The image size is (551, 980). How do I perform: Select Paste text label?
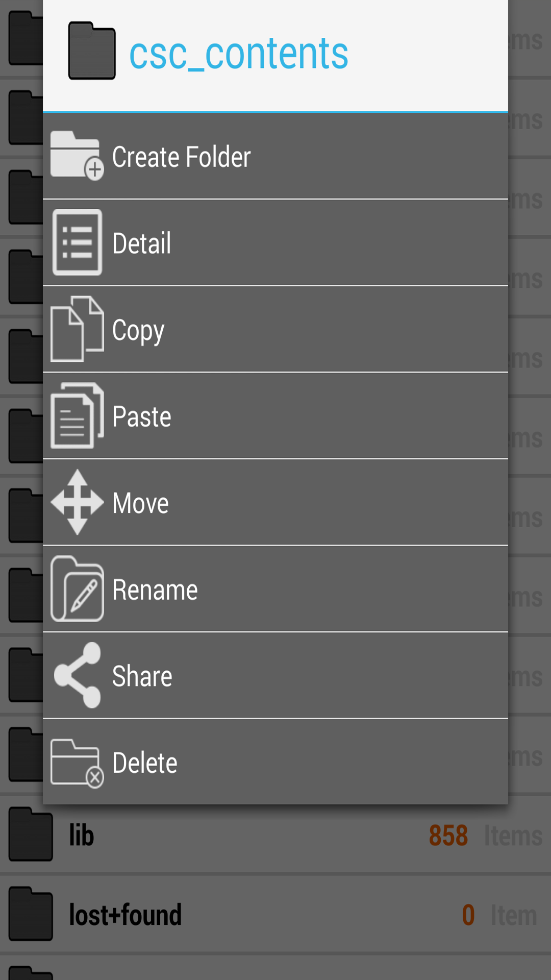pyautogui.click(x=141, y=416)
